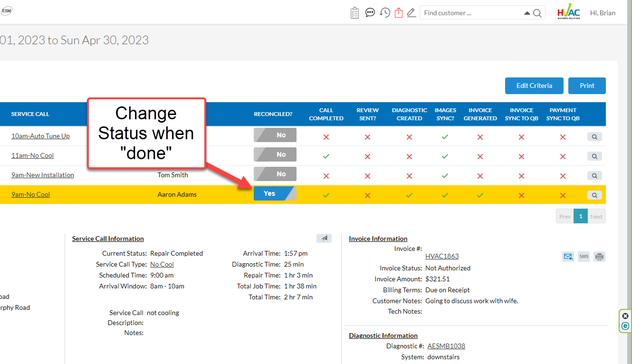632x364 pixels.
Task: Expand the Find customer dropdown arrow
Action: tap(527, 13)
